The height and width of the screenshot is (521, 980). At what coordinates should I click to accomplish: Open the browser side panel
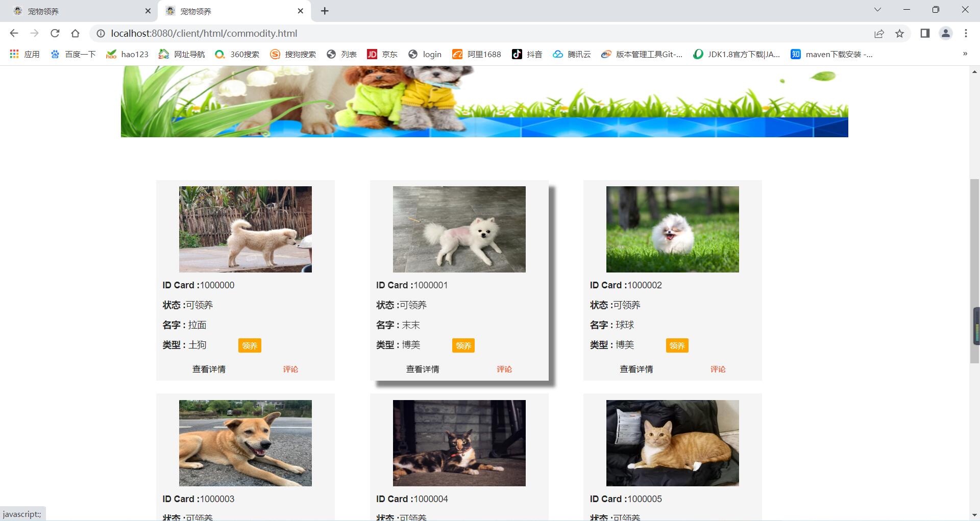point(924,33)
